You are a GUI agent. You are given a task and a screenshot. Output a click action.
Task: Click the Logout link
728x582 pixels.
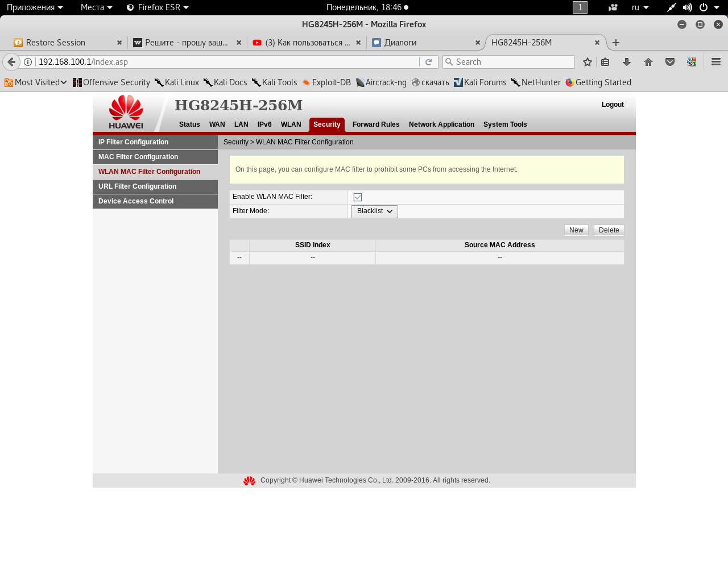coord(613,105)
